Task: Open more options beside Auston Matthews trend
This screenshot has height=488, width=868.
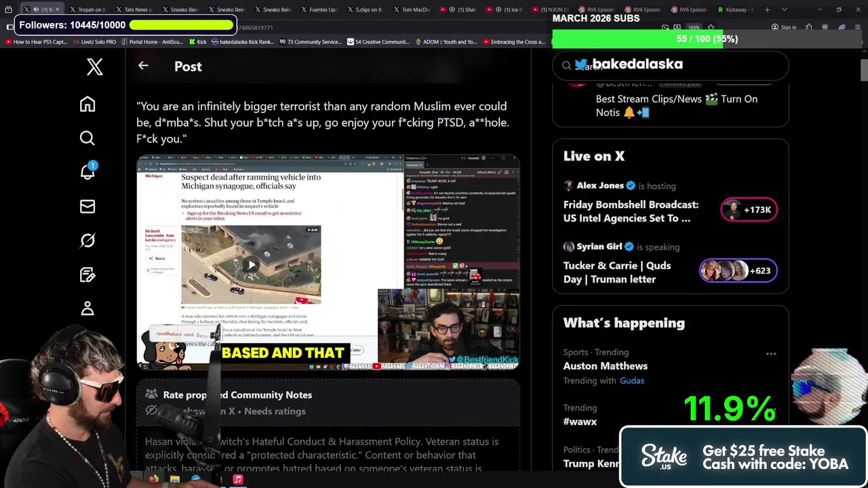Action: 771,354
